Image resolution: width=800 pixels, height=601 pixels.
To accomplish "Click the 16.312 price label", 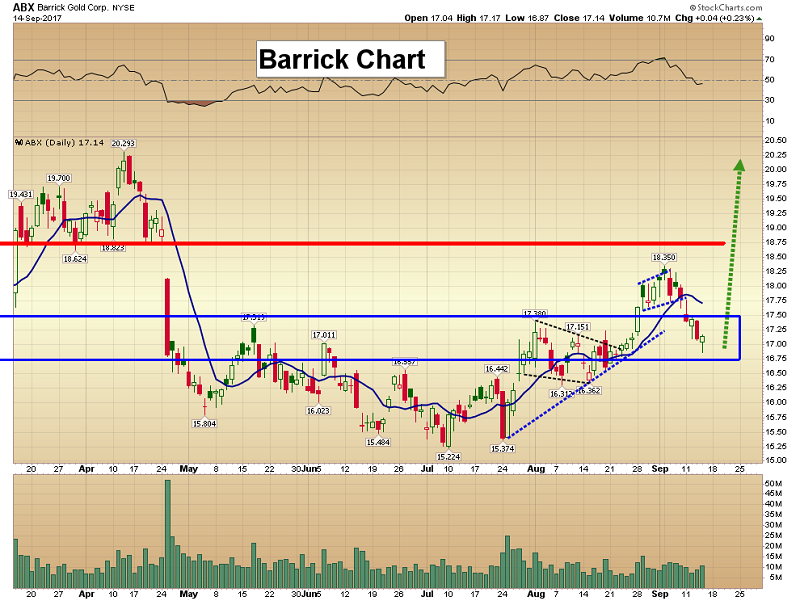I will pos(561,394).
